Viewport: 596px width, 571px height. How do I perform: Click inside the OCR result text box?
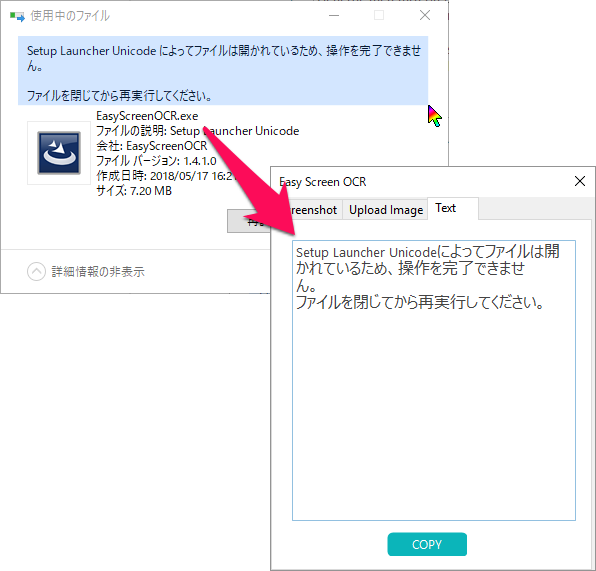click(434, 380)
